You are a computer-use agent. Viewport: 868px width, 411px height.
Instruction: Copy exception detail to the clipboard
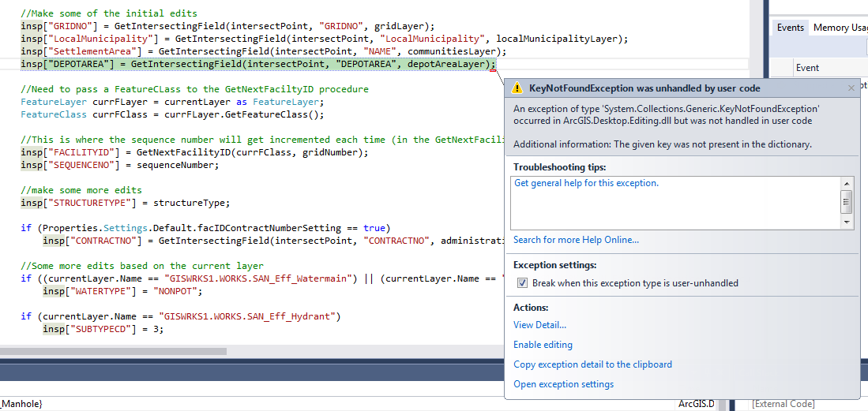[x=592, y=364]
